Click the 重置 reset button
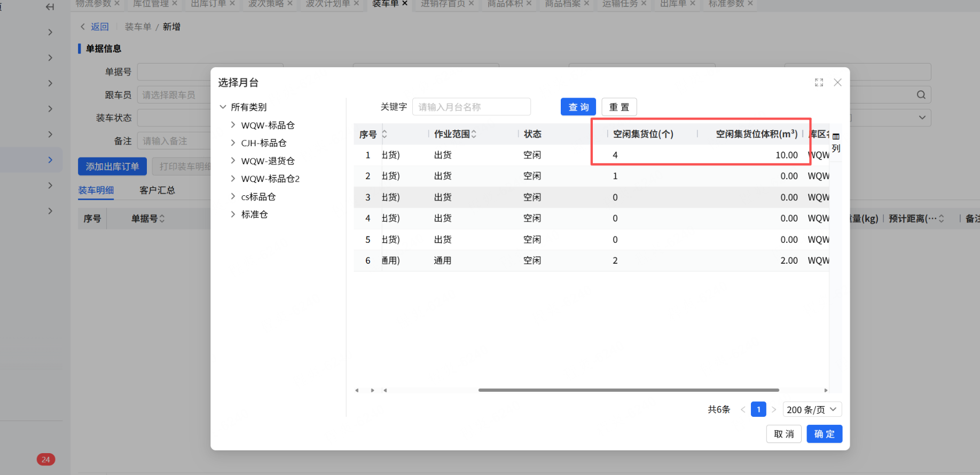The image size is (980, 475). (x=620, y=107)
